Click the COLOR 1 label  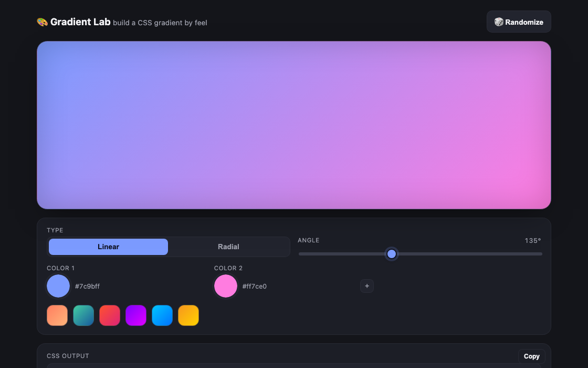click(x=60, y=268)
